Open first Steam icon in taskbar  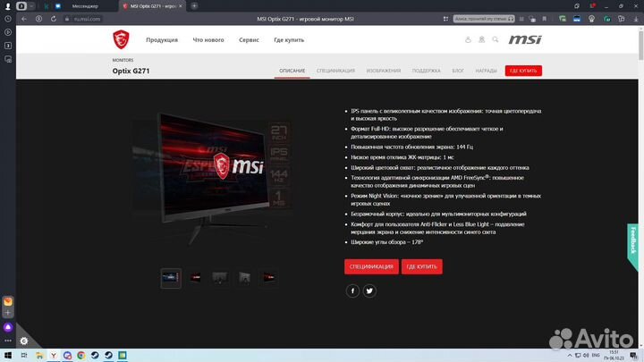click(x=95, y=356)
